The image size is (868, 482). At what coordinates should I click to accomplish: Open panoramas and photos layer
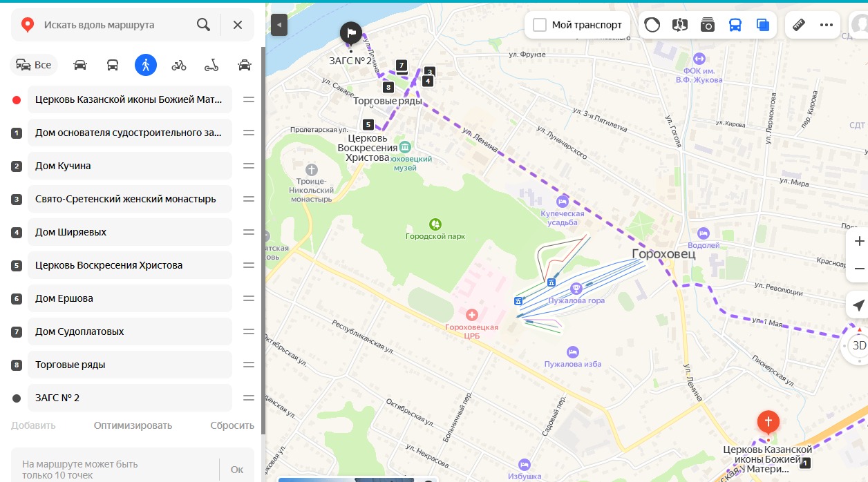708,25
